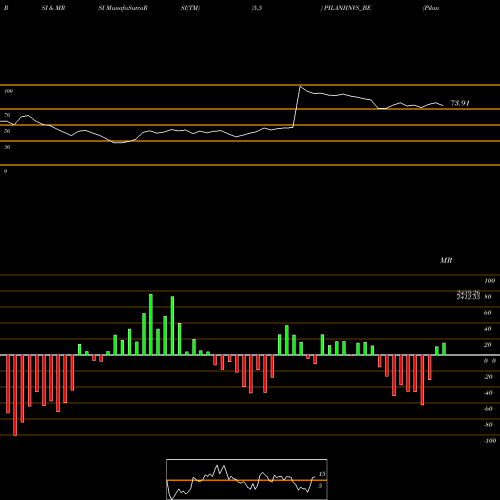
Task: Click the PILANIINVS_BE symbol text in header
Action: [347, 8]
